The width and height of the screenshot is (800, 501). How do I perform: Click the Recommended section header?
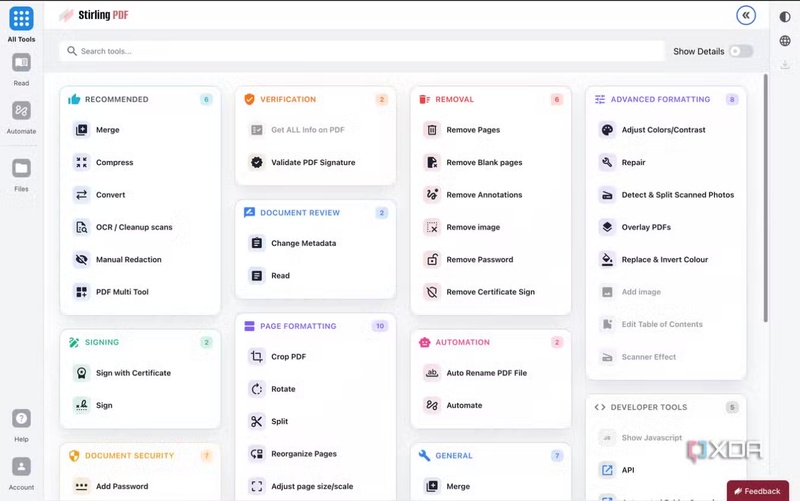(x=140, y=99)
